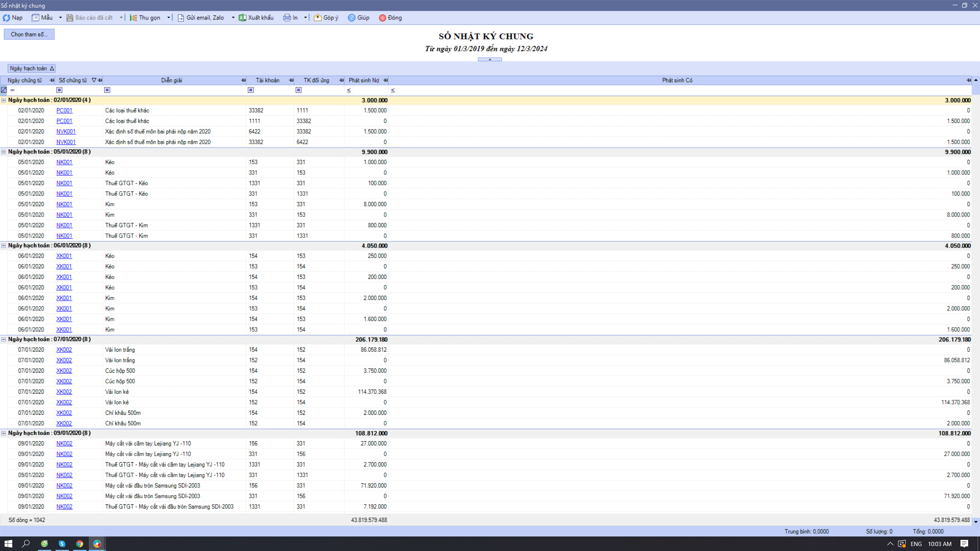The width and height of the screenshot is (980, 551).
Task: Collapse group Ngày hạch toán 06/01/2020
Action: (4, 246)
